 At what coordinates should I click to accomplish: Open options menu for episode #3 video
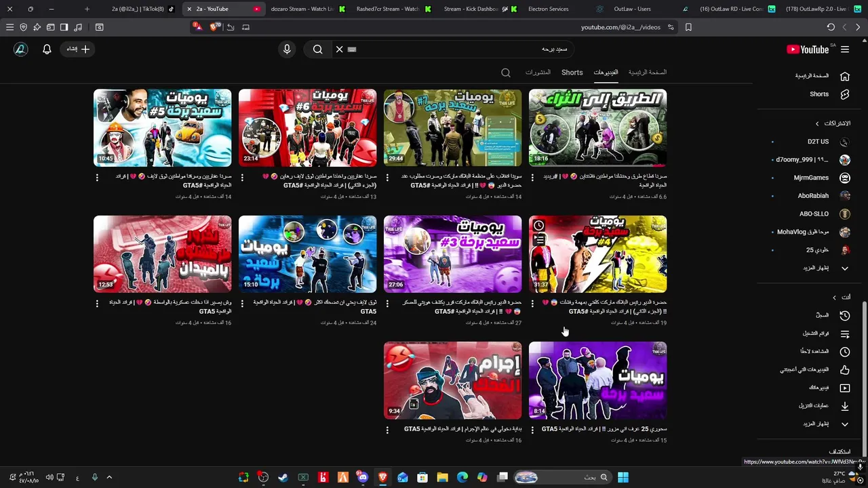click(387, 304)
